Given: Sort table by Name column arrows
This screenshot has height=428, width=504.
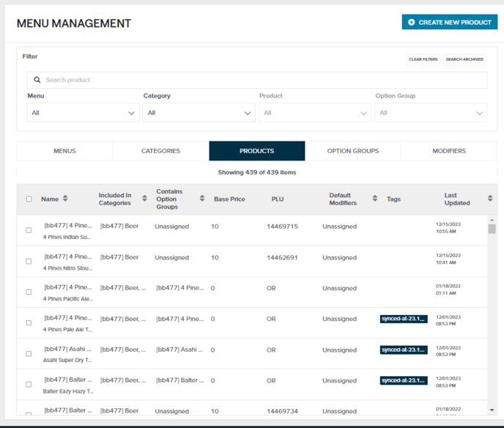Looking at the screenshot, I should point(65,198).
